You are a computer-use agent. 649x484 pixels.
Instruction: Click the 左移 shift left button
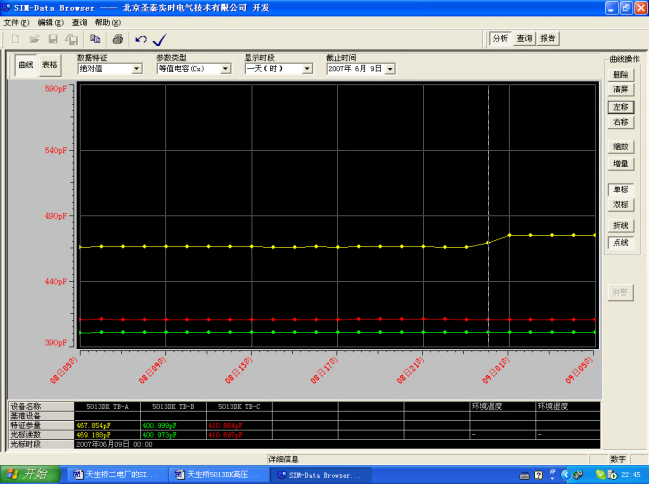[620, 107]
